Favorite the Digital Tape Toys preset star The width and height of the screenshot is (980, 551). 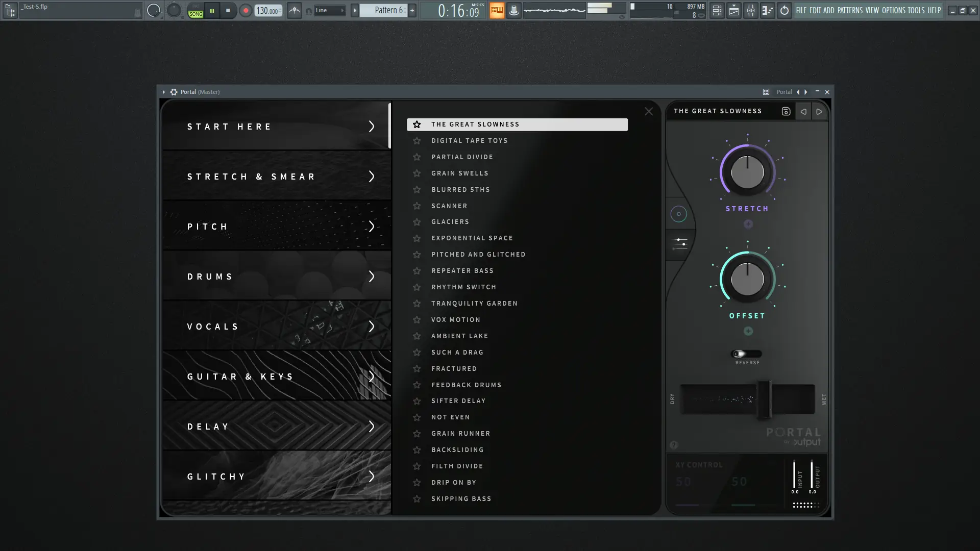click(417, 141)
